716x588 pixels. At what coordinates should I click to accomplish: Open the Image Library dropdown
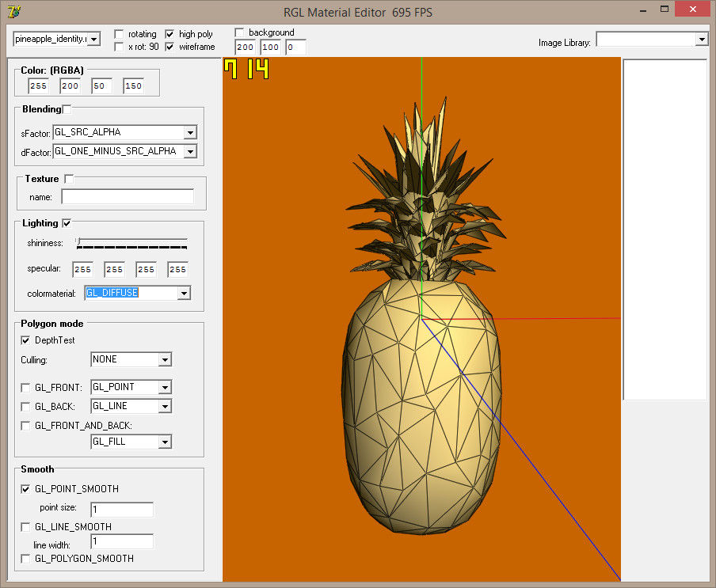coord(701,40)
